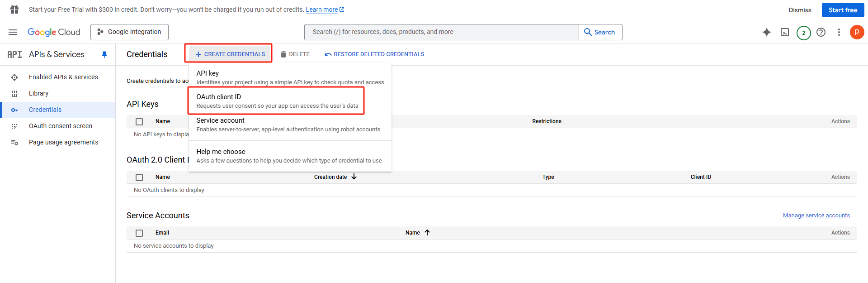868x283 pixels.
Task: Pin APIs & Services with pin icon
Action: pyautogui.click(x=104, y=54)
